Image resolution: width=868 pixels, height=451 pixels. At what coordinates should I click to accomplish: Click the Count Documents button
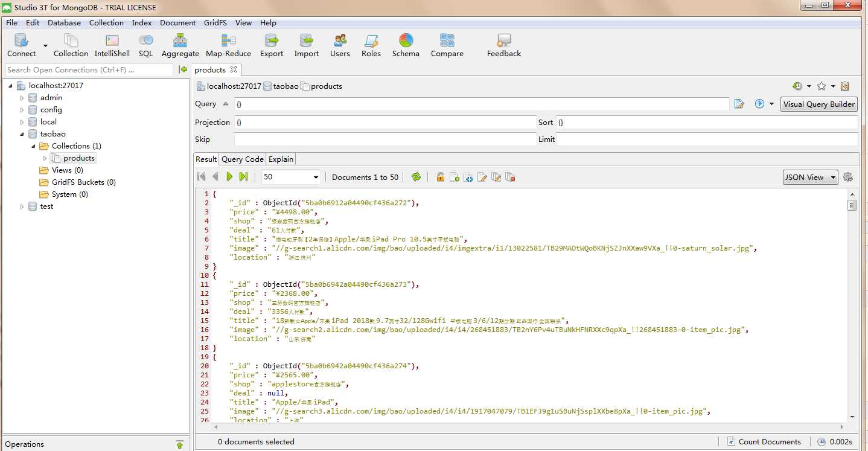pyautogui.click(x=763, y=442)
